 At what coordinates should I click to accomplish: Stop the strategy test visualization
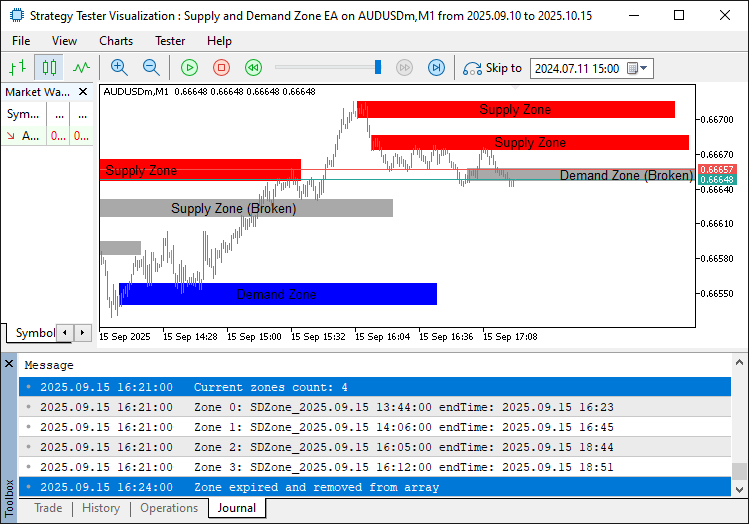click(221, 68)
